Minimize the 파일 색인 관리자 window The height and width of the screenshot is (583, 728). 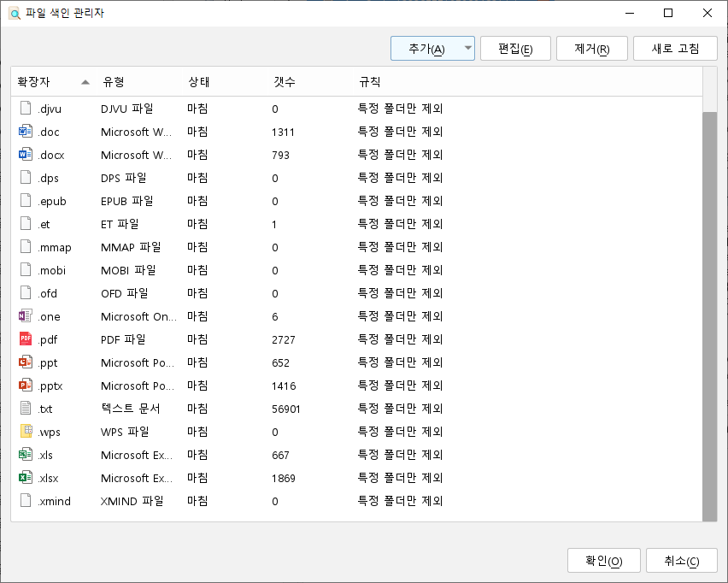[630, 13]
